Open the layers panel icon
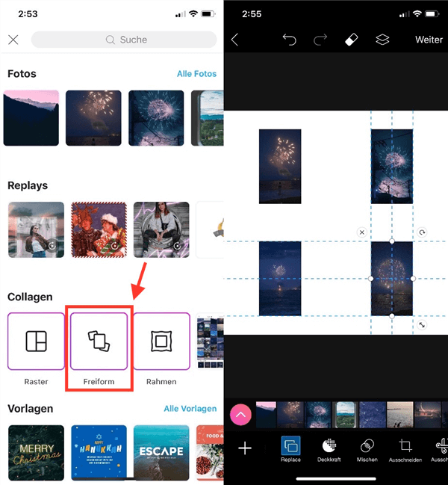 tap(382, 40)
